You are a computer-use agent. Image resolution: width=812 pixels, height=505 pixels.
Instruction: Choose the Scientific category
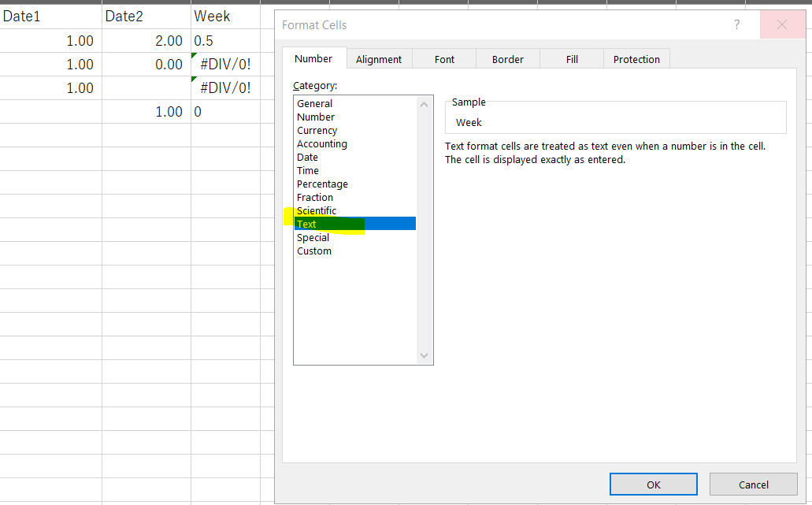(x=317, y=210)
